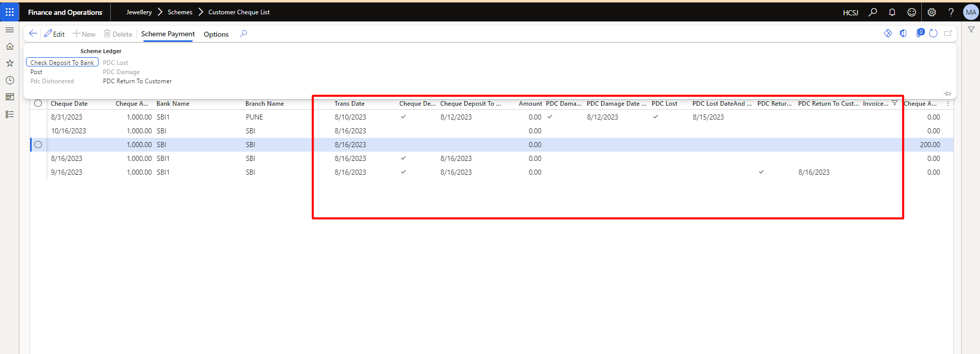The image size is (980, 354).
Task: Open the Power Apps diamond icon
Action: point(888,33)
